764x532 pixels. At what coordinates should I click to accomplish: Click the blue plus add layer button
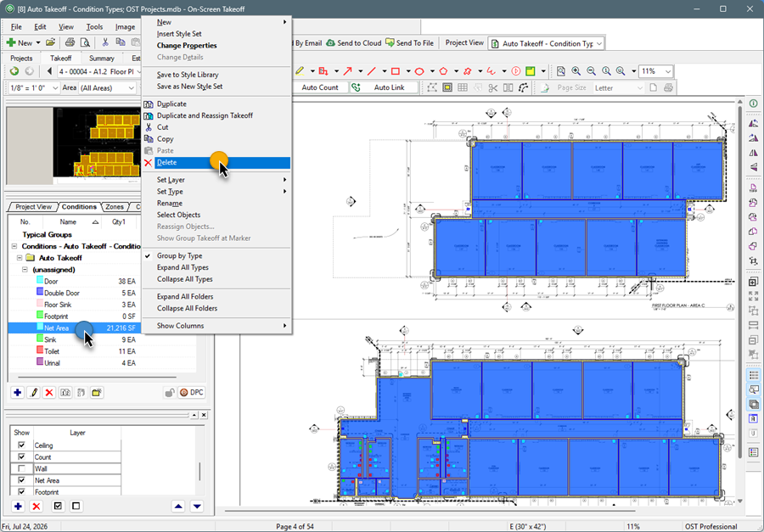coord(18,507)
